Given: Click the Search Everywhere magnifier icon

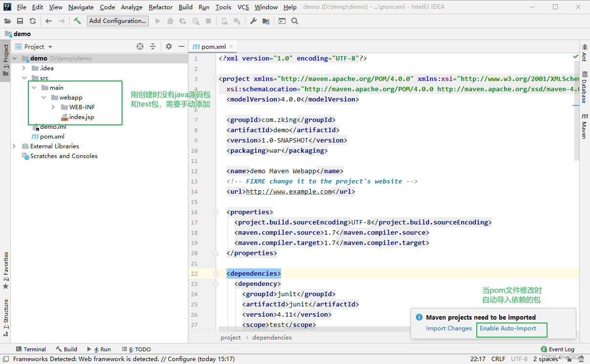Looking at the screenshot, I should tap(295, 21).
